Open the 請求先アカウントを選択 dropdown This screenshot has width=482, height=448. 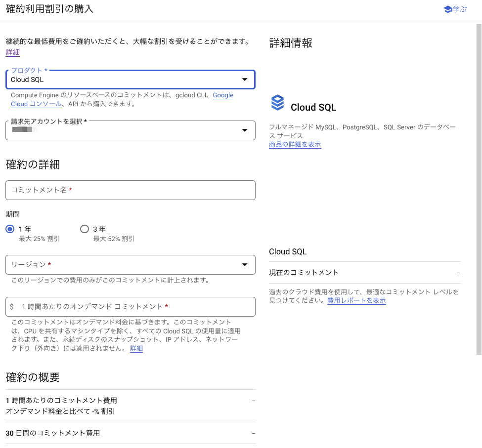pos(131,130)
